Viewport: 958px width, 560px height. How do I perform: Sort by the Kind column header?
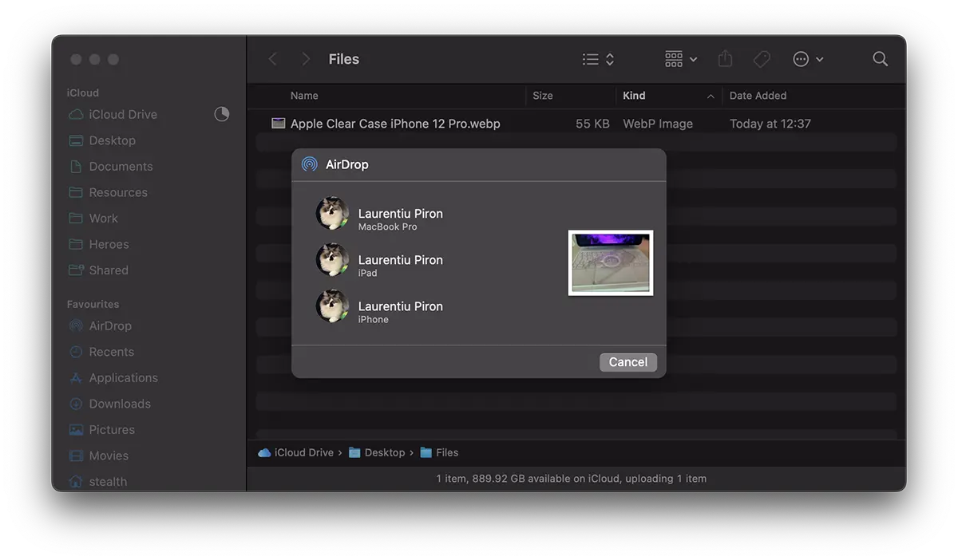click(634, 96)
